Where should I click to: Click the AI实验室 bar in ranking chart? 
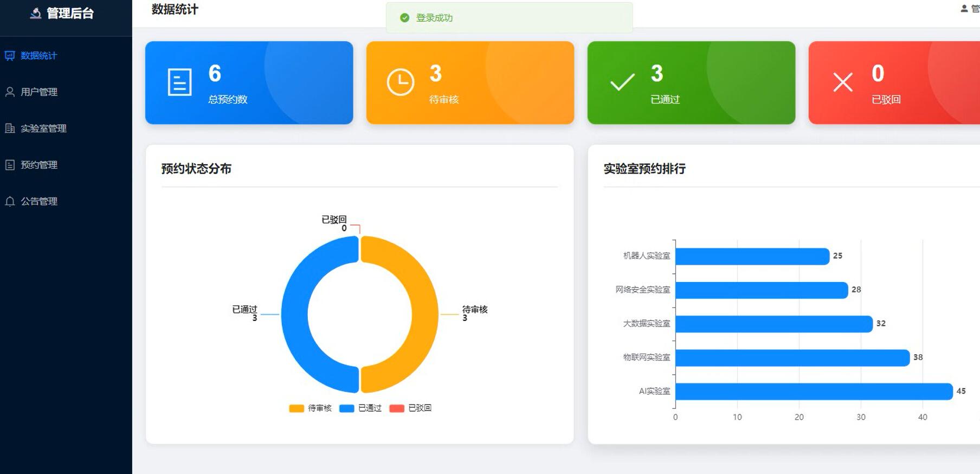click(x=814, y=391)
